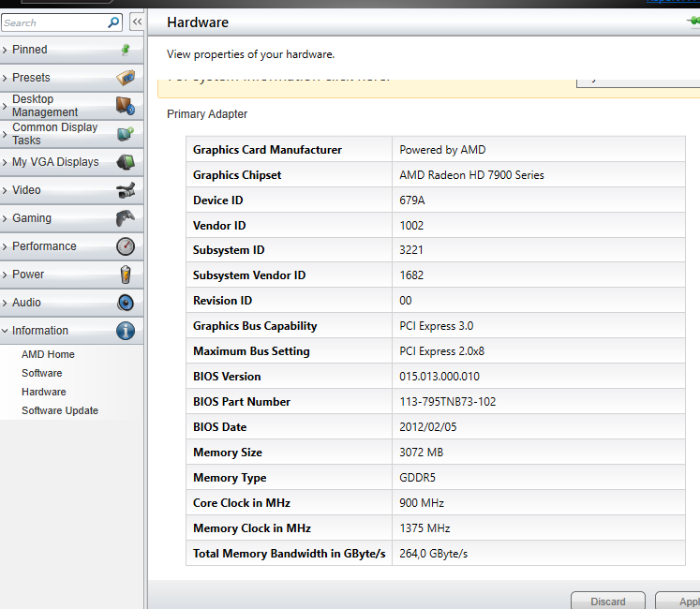Open the Software page under Information
The width and height of the screenshot is (700, 609).
pyautogui.click(x=41, y=373)
